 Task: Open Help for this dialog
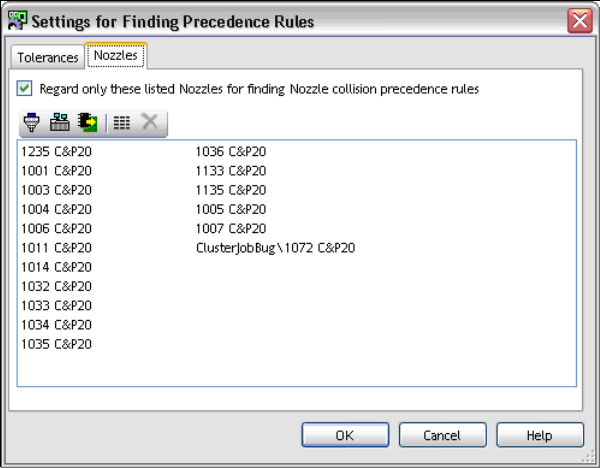click(539, 435)
